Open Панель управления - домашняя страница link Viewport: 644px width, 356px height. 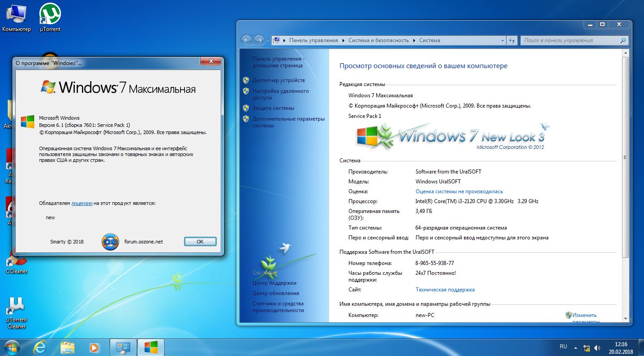click(x=279, y=62)
